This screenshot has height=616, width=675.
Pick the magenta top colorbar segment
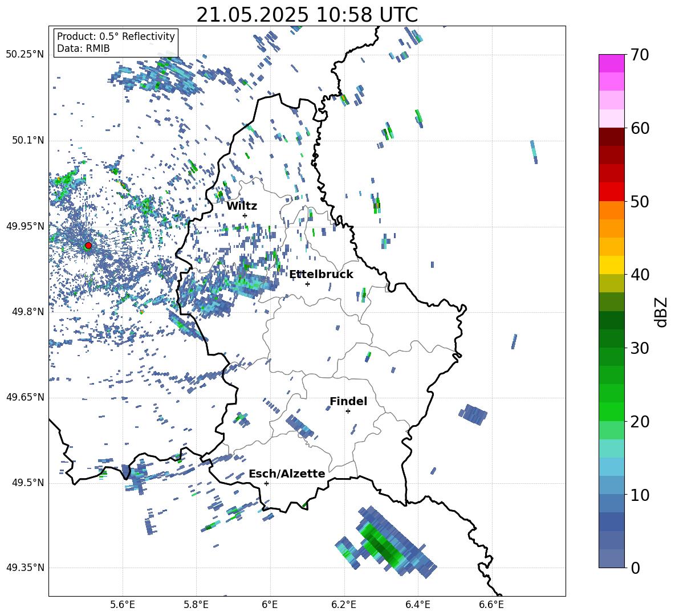[x=611, y=63]
